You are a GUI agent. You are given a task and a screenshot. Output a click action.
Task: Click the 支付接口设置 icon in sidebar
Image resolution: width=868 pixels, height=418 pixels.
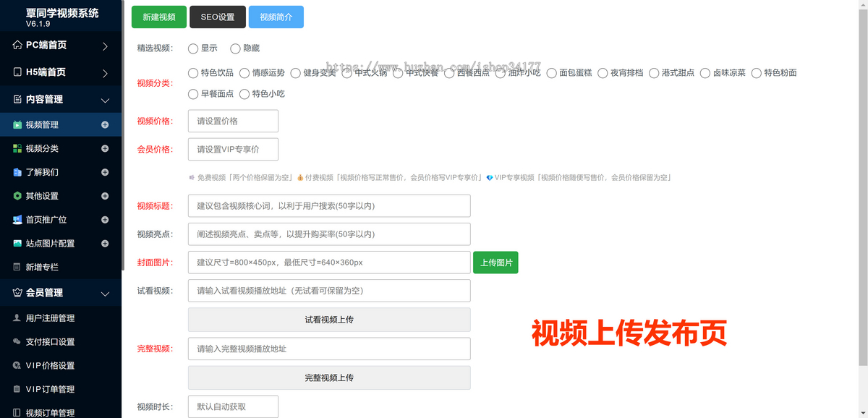click(x=18, y=342)
